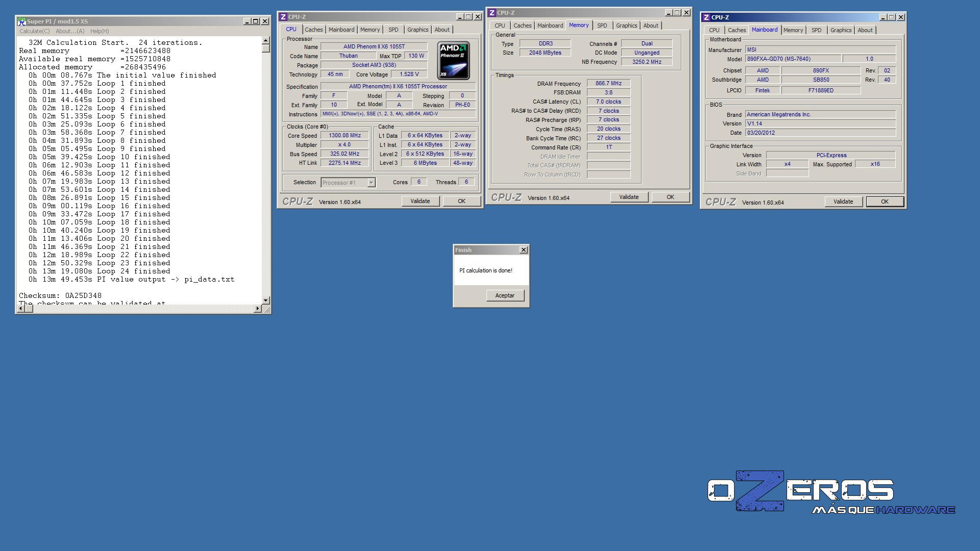Viewport: 980px width, 551px height.
Task: Select About tab in Mainboard CPU-Z window
Action: tap(865, 30)
